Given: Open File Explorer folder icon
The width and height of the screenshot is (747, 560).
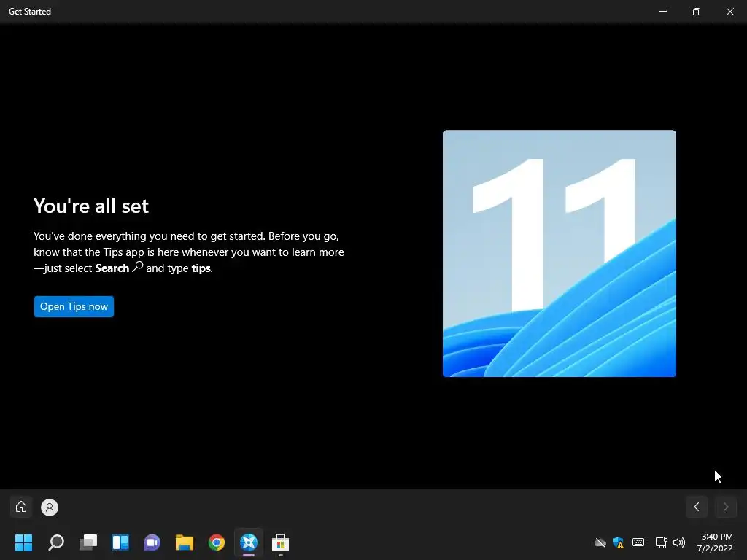Looking at the screenshot, I should (185, 542).
